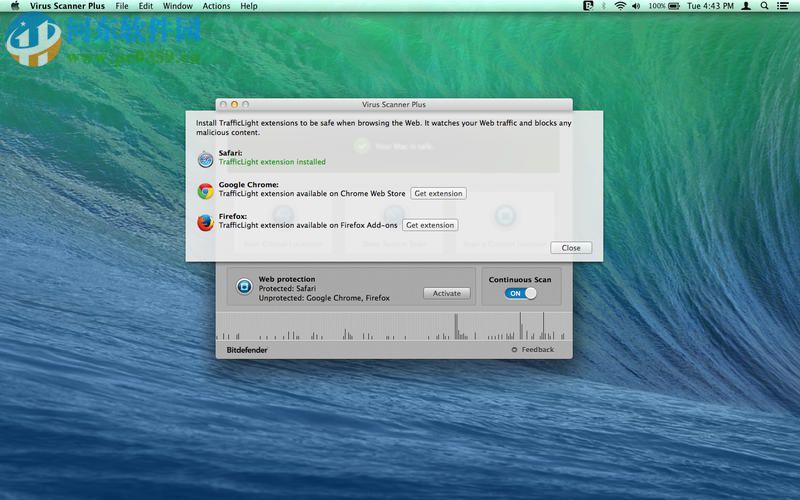This screenshot has width=800, height=500.
Task: Open the File menu
Action: pyautogui.click(x=122, y=6)
